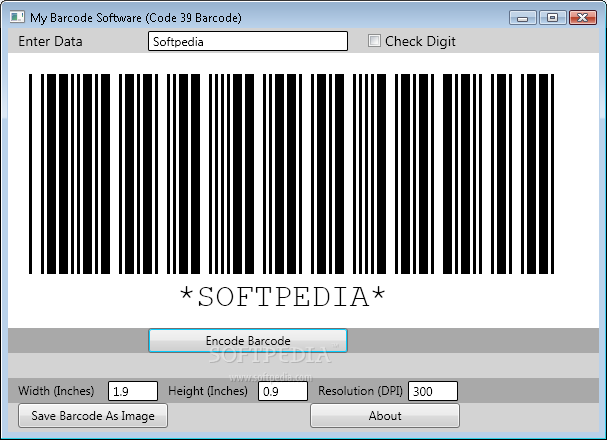
Task: Click the Resolution (DPI) label
Action: (x=360, y=391)
